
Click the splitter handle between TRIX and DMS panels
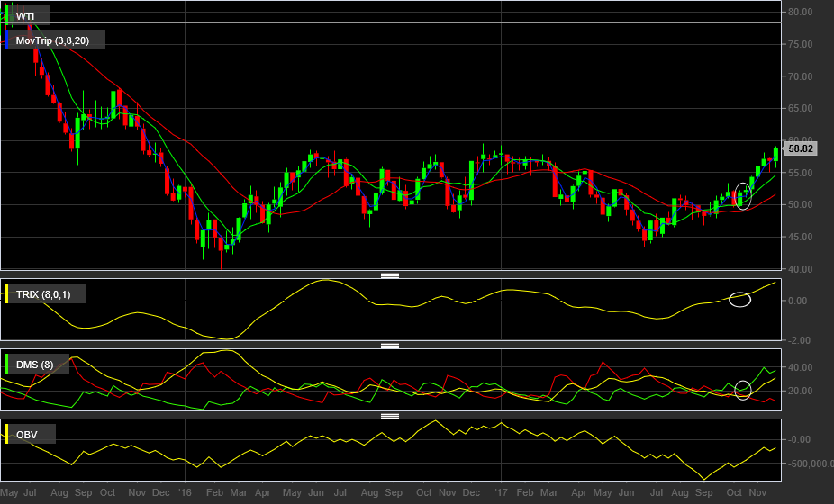390,346
